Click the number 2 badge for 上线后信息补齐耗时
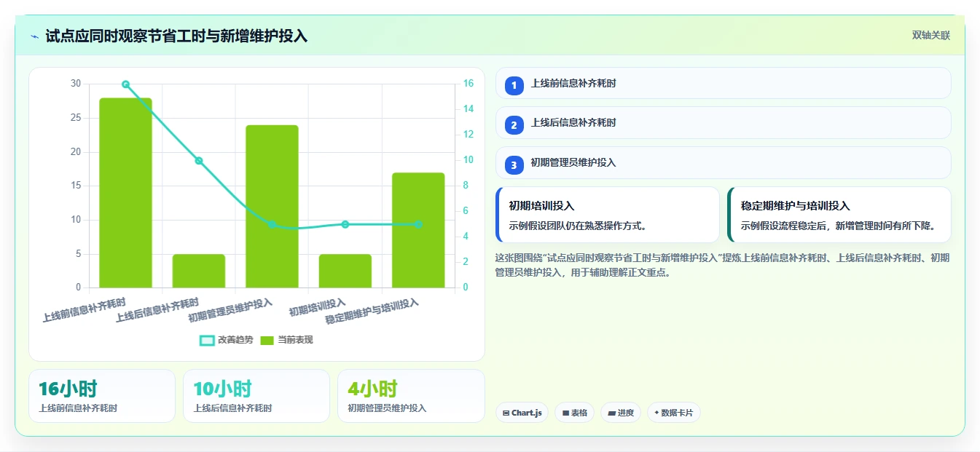Viewport: 980px width, 452px height. tap(514, 125)
